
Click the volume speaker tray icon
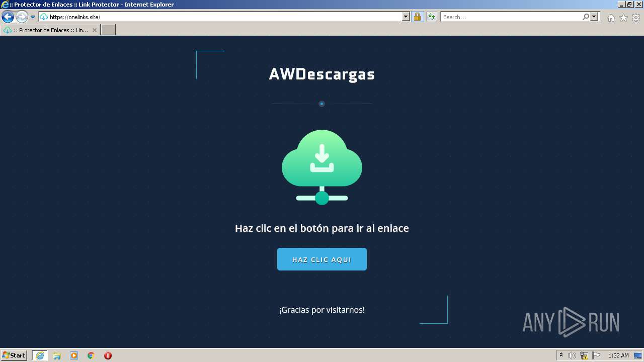(x=572, y=355)
